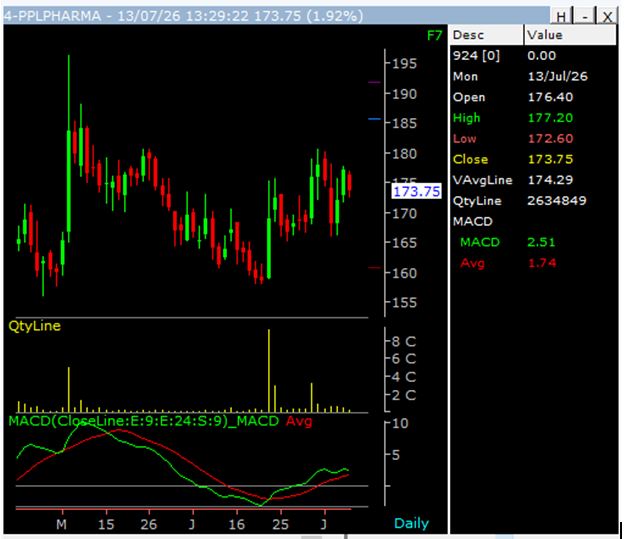This screenshot has height=539, width=625.
Task: Select the green MACD value 2.51
Action: click(x=541, y=242)
